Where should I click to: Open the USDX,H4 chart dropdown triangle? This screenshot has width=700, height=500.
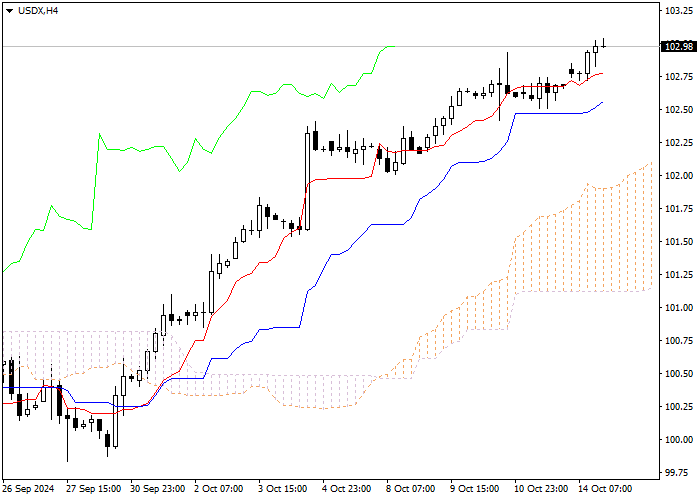(x=9, y=11)
